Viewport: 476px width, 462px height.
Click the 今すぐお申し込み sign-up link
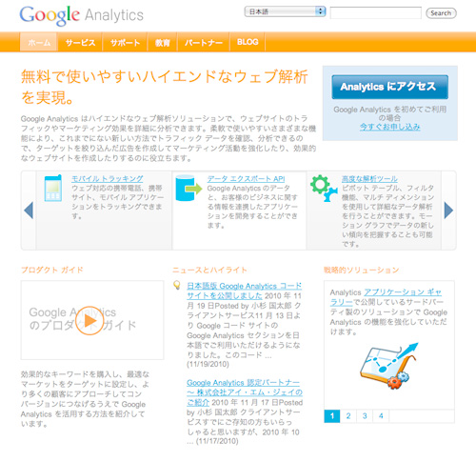pyautogui.click(x=390, y=127)
